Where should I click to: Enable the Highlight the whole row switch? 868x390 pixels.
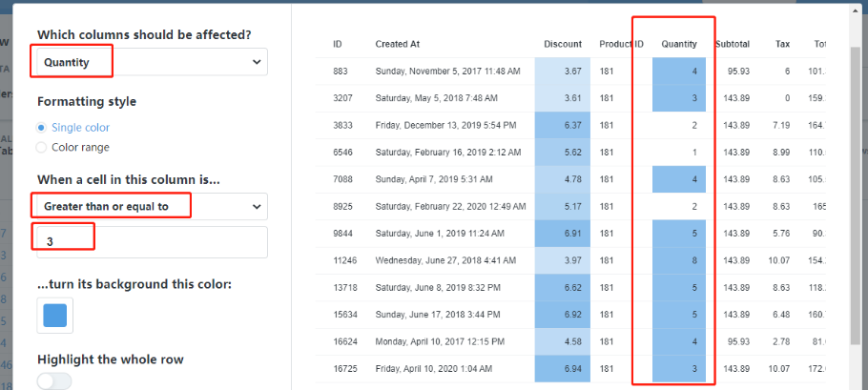(54, 380)
